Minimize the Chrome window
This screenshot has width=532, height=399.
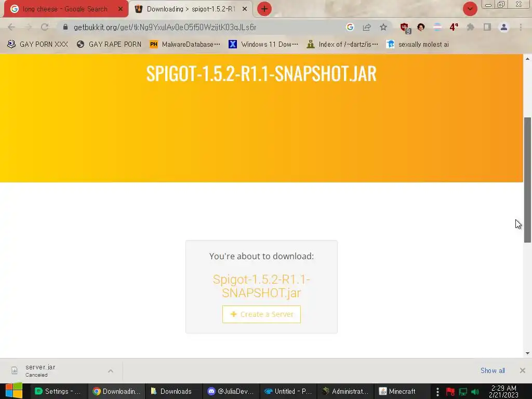coord(488,5)
